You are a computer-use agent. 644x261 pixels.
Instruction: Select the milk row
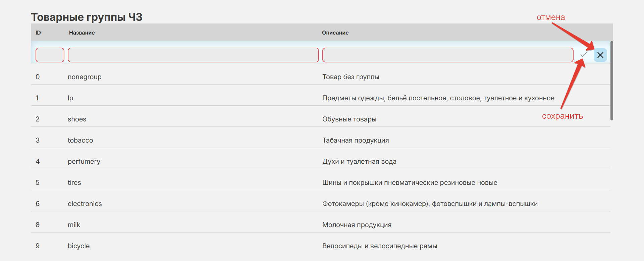coord(74,225)
